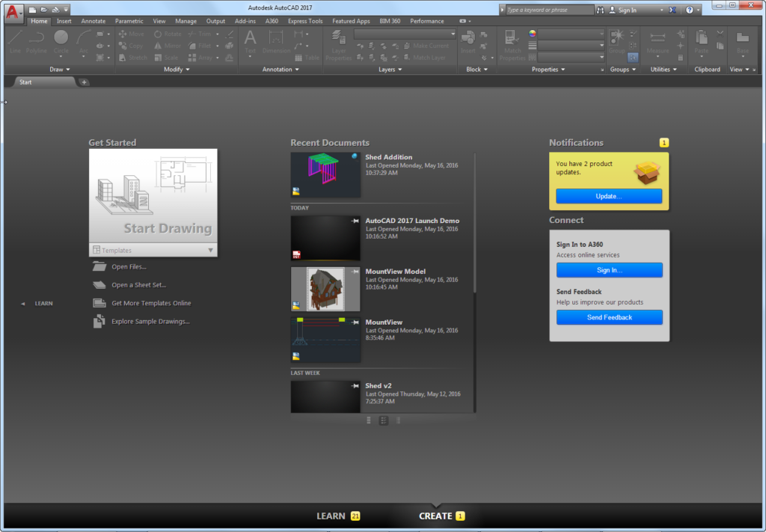Expand the Annotation panel
This screenshot has height=532, width=766.
coord(281,70)
